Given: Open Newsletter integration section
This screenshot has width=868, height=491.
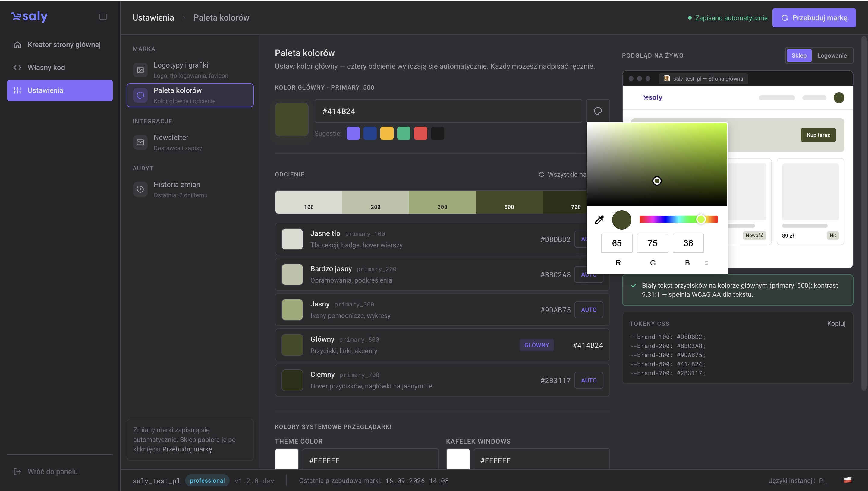Looking at the screenshot, I should pyautogui.click(x=190, y=142).
